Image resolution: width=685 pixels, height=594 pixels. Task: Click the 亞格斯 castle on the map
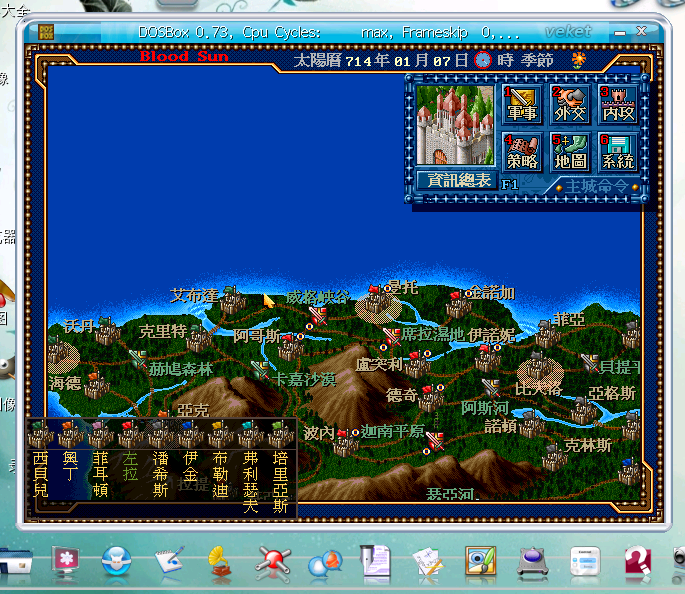(583, 411)
